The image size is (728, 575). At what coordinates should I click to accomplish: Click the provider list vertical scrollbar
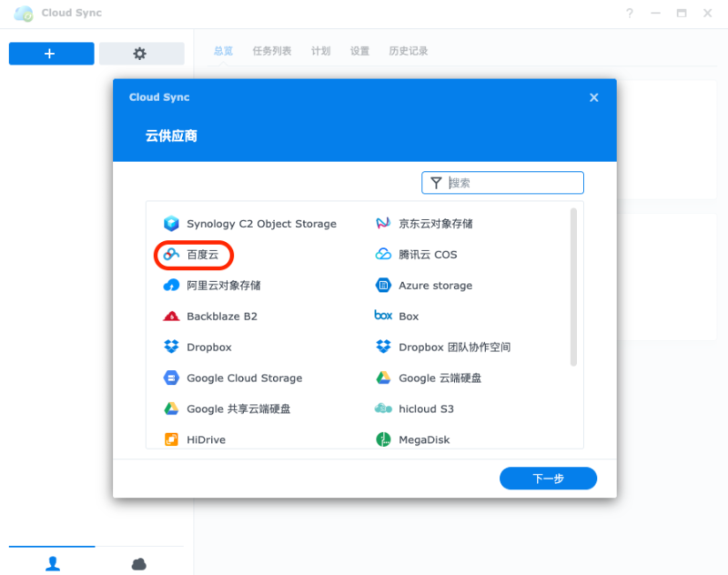pyautogui.click(x=574, y=287)
